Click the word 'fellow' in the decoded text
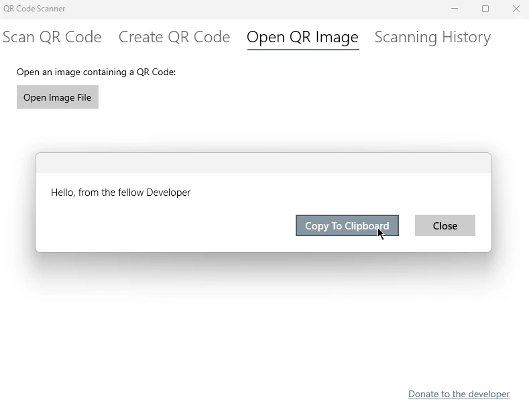 coord(131,193)
